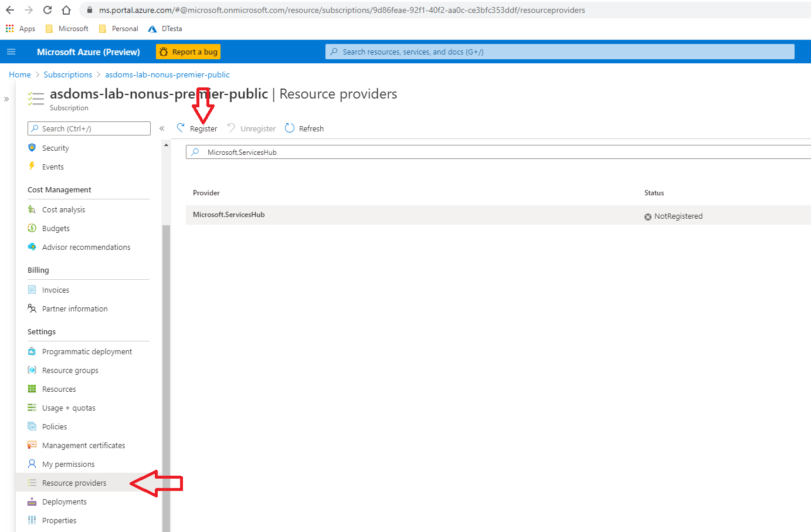
Task: Click the Azure global search box
Action: (559, 52)
